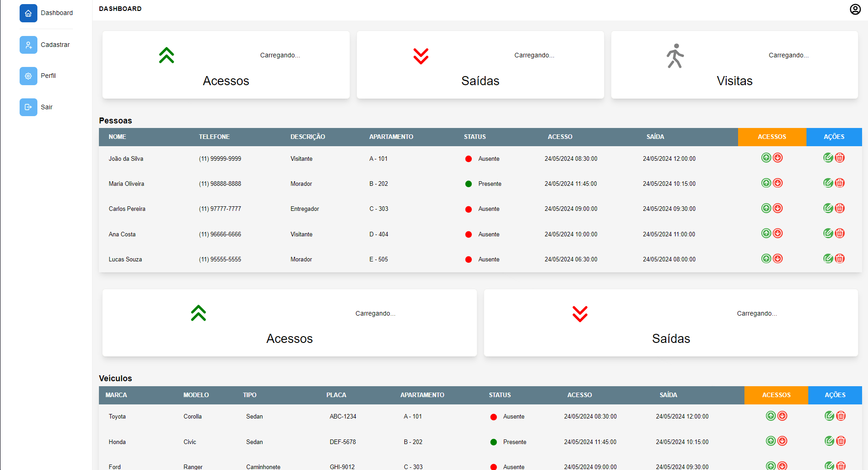Viewport: 868px width, 470px height.
Task: Edit the Toyota Corolla vehicle
Action: coord(830,416)
